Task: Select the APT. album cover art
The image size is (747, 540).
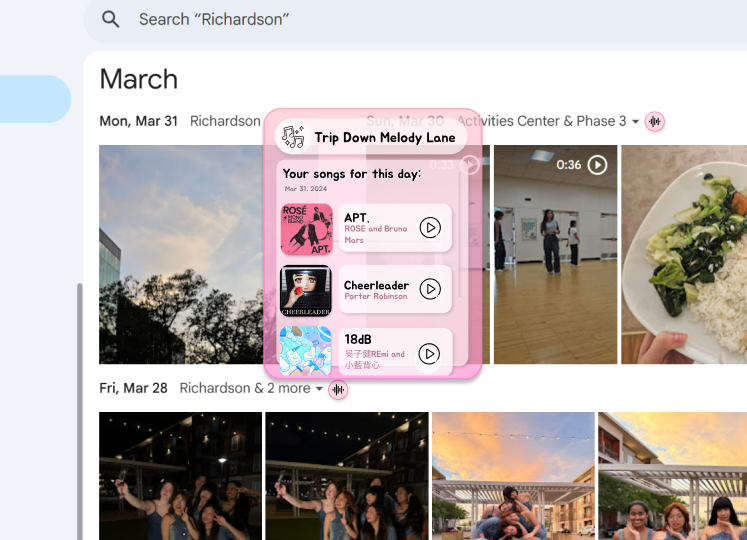Action: (306, 229)
